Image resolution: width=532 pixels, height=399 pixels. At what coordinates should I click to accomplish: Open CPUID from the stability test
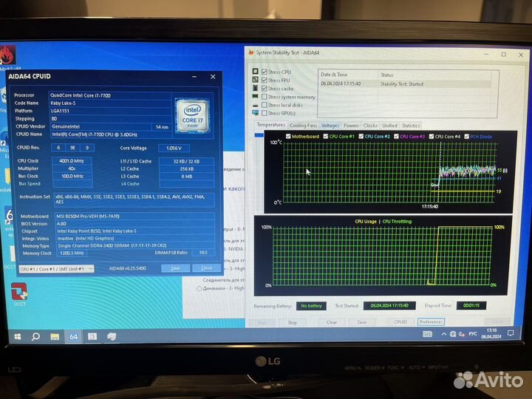click(400, 321)
